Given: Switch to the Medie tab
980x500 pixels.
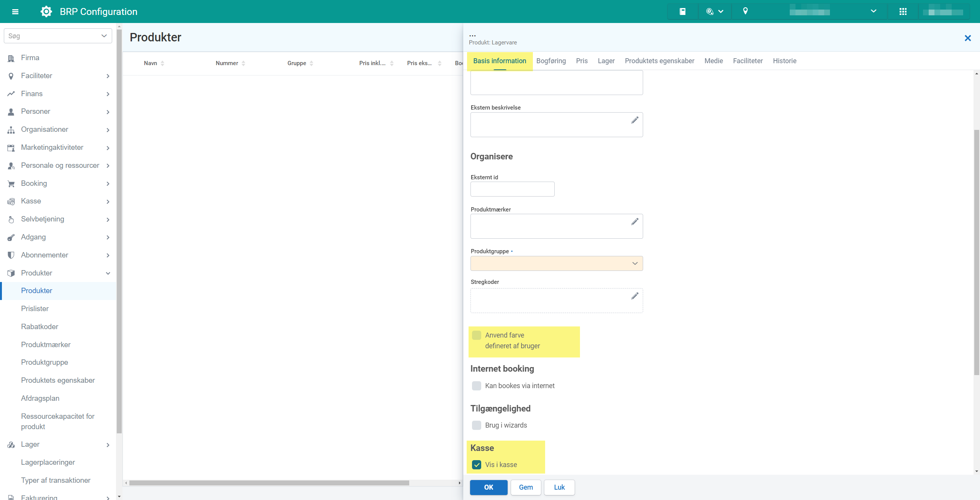Looking at the screenshot, I should pos(714,61).
